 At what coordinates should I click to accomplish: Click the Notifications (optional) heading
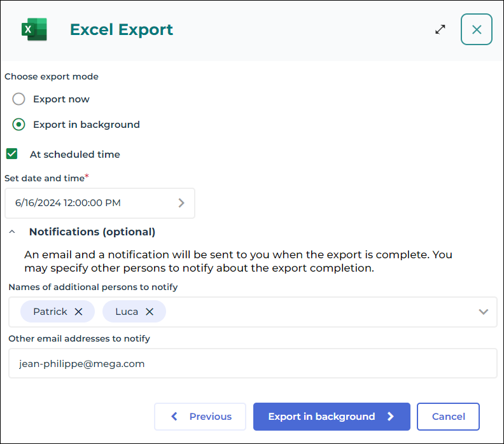(x=92, y=232)
